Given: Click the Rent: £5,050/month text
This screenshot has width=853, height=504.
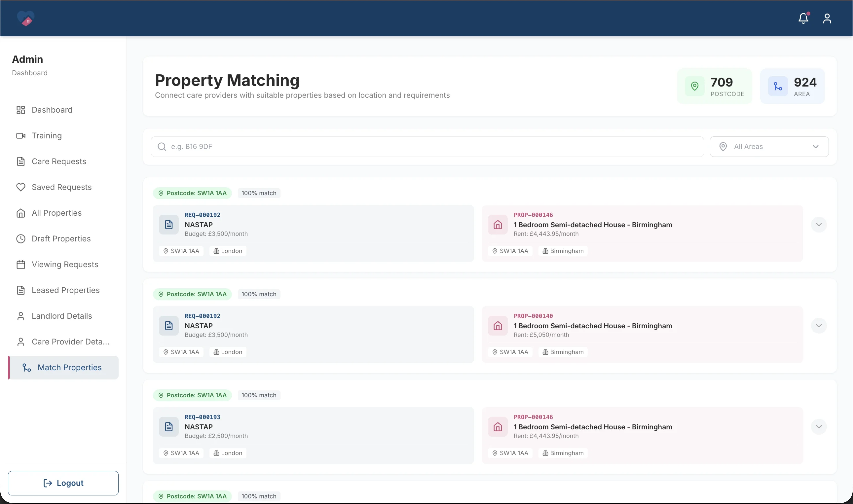Looking at the screenshot, I should [x=541, y=335].
